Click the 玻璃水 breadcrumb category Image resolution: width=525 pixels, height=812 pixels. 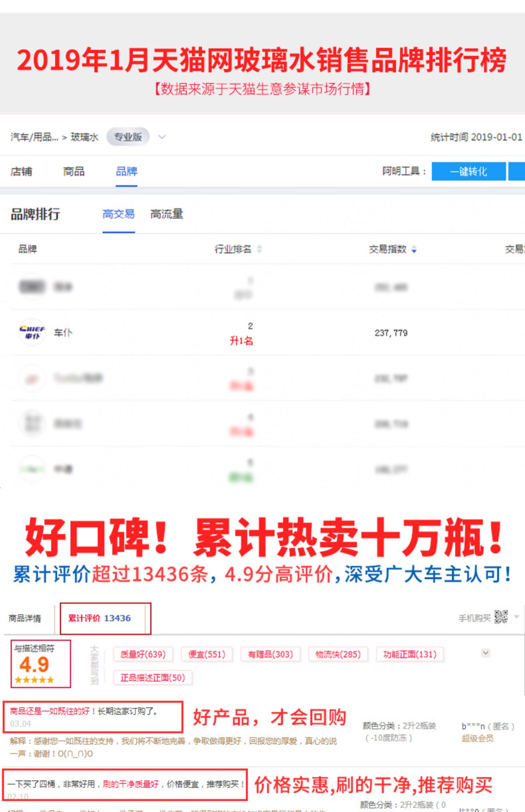point(85,137)
